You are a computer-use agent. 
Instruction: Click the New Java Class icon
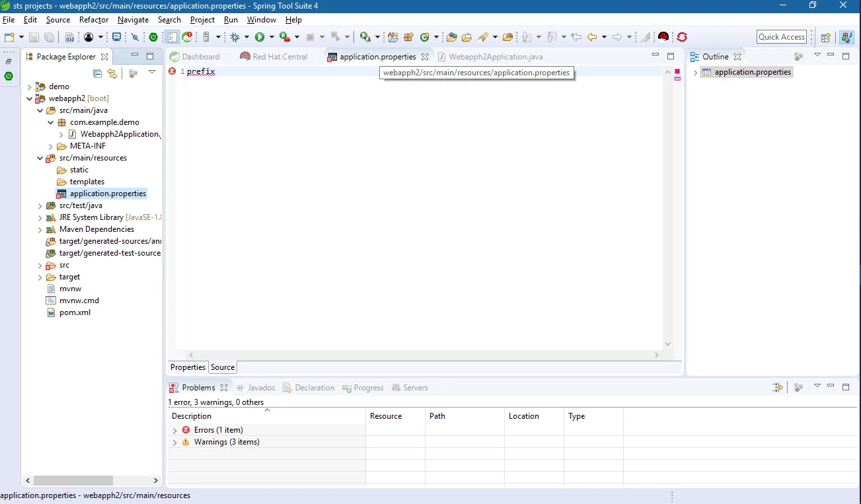pyautogui.click(x=424, y=37)
